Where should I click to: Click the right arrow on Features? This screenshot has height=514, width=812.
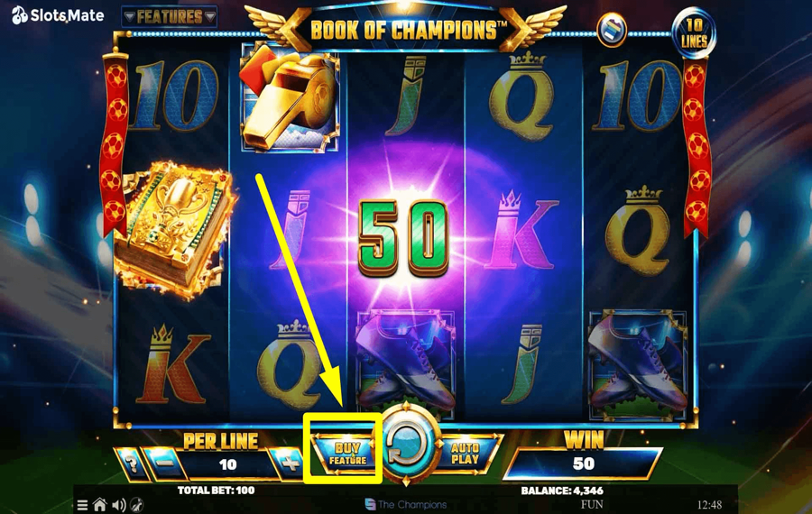209,17
